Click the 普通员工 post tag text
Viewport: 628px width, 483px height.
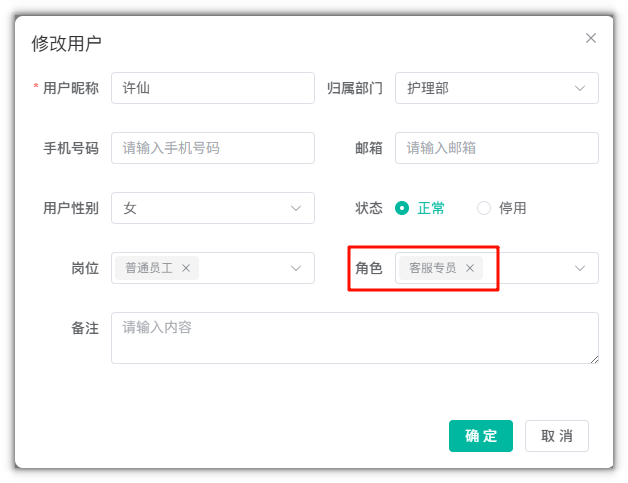pos(149,268)
